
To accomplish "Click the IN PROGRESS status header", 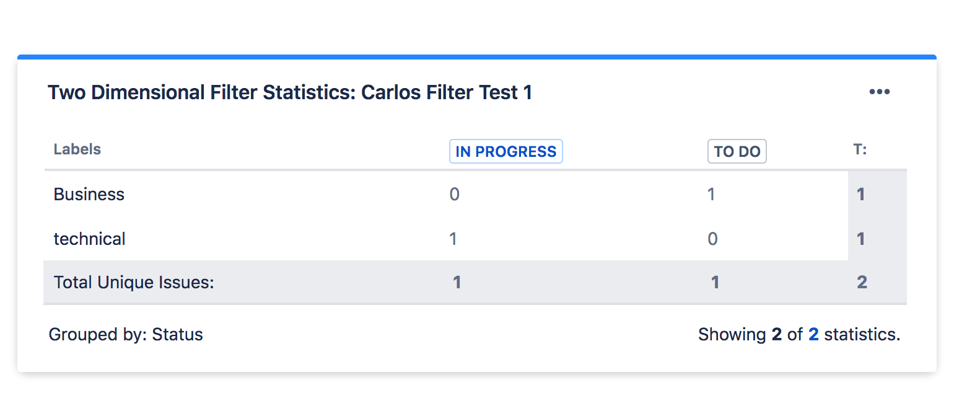I will [x=505, y=151].
